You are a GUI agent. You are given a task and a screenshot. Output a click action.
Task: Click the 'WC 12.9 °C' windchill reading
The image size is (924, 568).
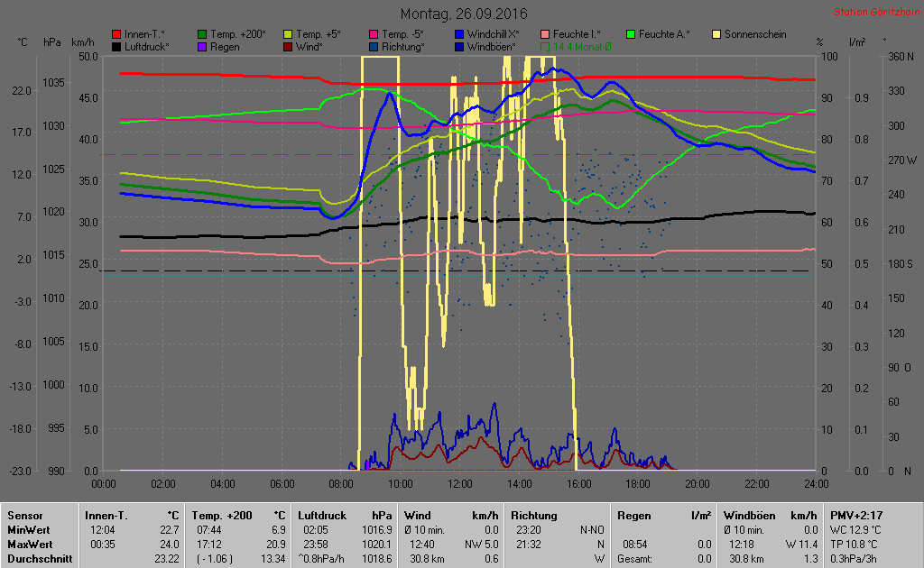click(x=855, y=530)
